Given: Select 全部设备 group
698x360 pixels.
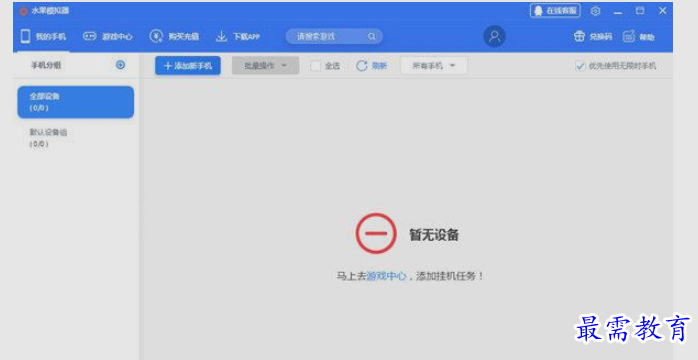Looking at the screenshot, I should pos(76,102).
